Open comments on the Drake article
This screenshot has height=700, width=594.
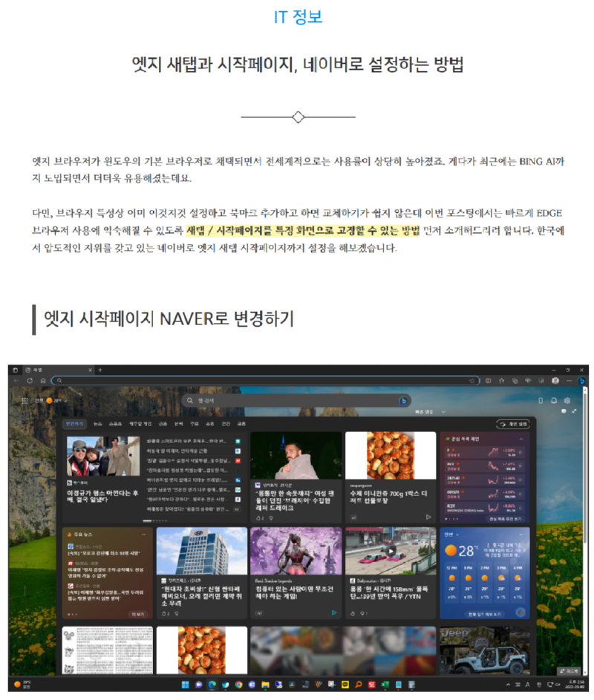pyautogui.click(x=271, y=518)
